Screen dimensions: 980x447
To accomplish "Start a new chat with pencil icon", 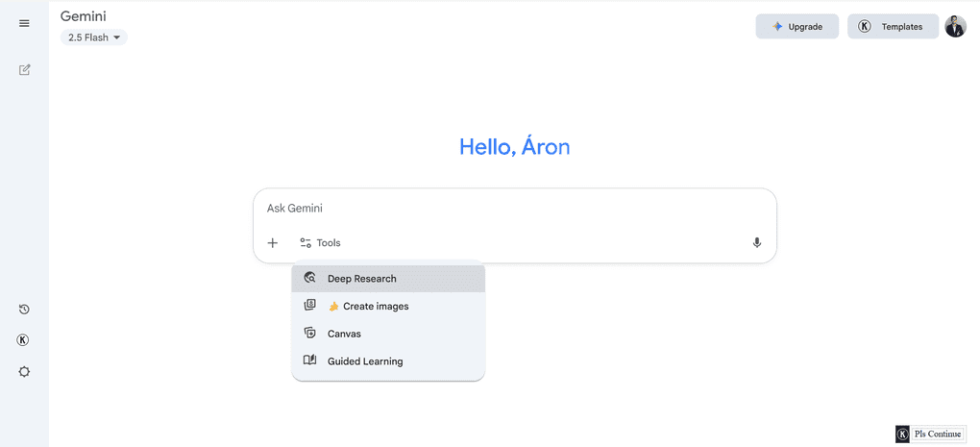I will (24, 69).
